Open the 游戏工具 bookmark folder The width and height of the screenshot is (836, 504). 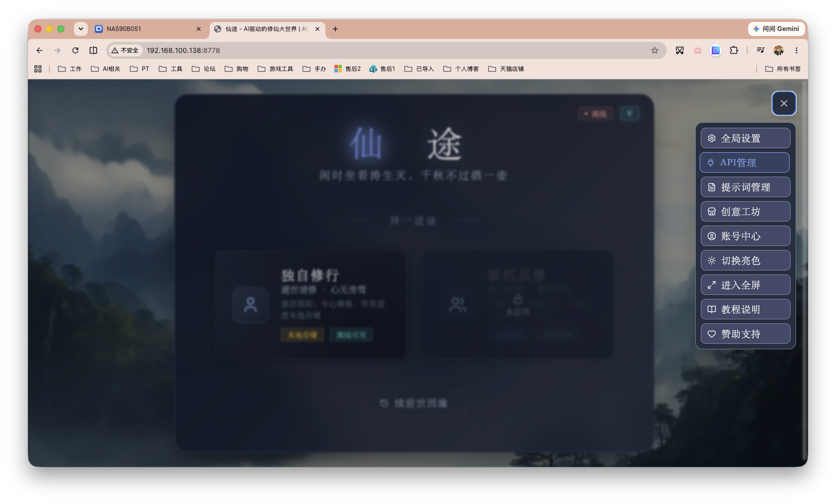[275, 69]
